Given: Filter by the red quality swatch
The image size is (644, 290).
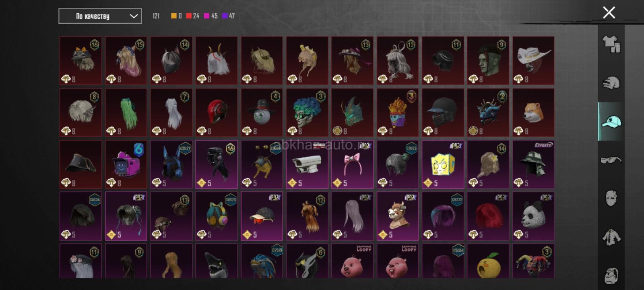Looking at the screenshot, I should (x=188, y=16).
